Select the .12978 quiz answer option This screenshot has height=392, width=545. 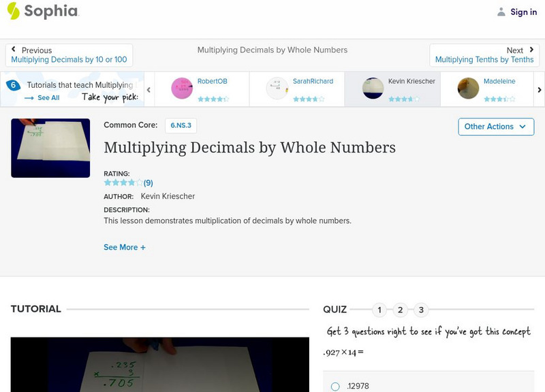coord(334,385)
